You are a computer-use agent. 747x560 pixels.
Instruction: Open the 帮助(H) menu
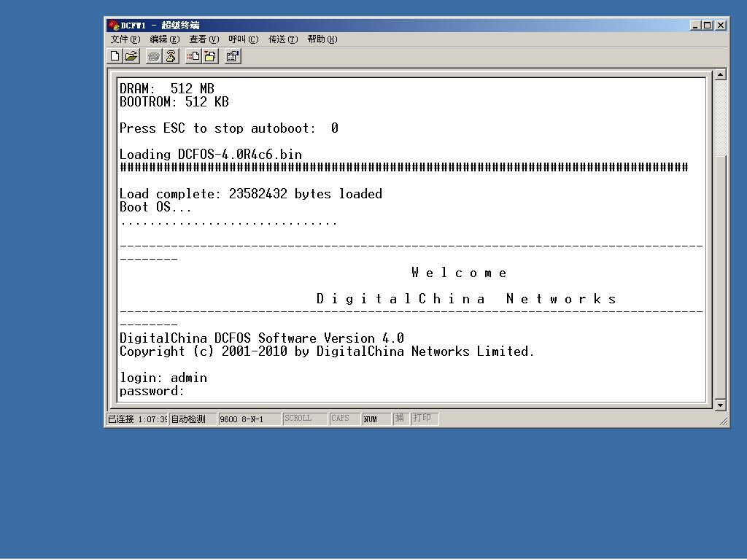point(322,39)
